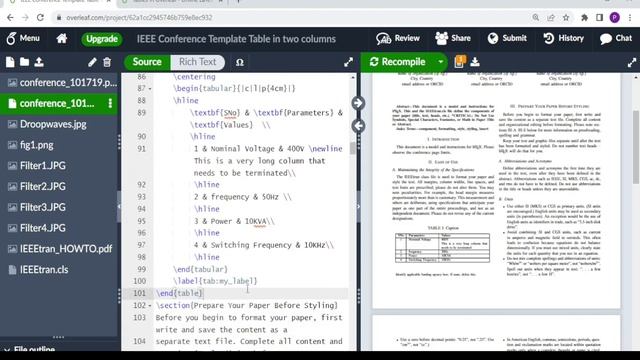Open the menu dots for conference_101... file

click(110, 103)
